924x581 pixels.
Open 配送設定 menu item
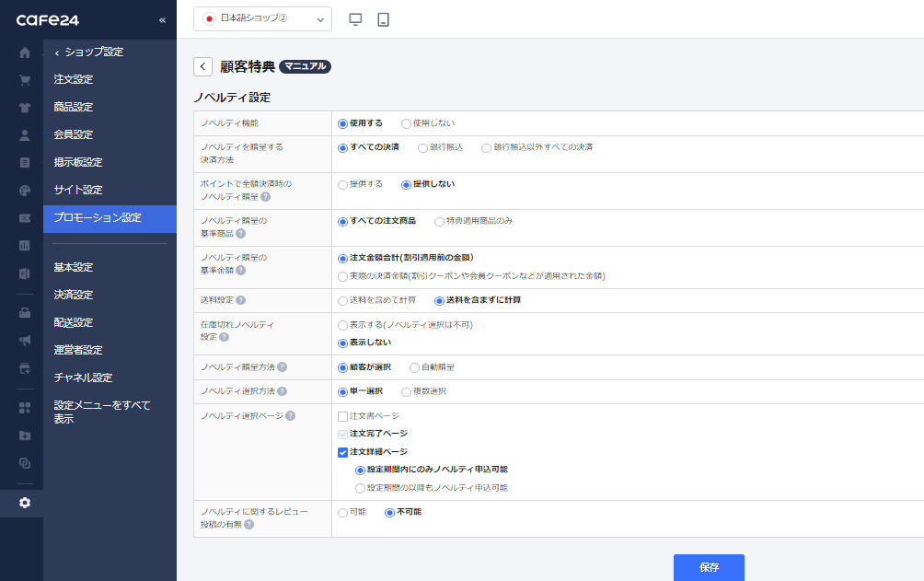tap(74, 322)
